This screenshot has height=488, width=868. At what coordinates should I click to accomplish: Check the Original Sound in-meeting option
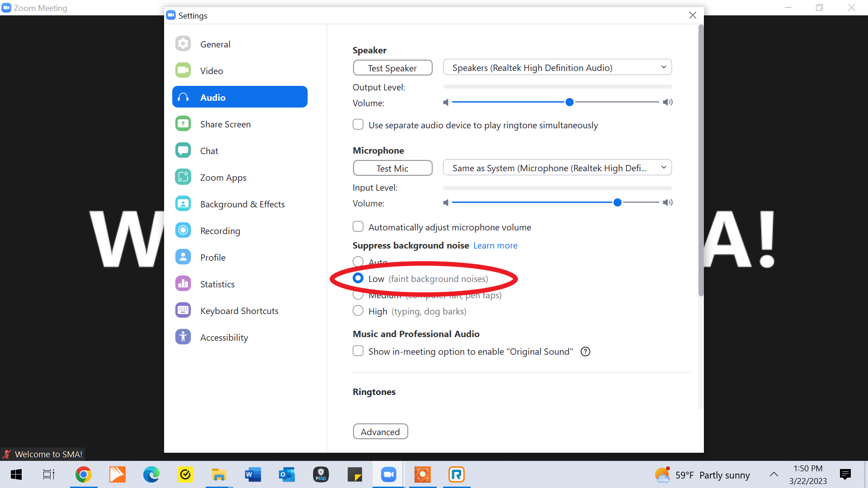358,351
